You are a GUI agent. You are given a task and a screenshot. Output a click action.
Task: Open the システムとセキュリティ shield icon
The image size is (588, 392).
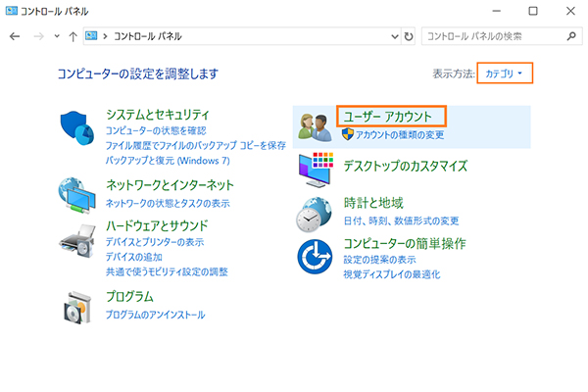pos(76,128)
